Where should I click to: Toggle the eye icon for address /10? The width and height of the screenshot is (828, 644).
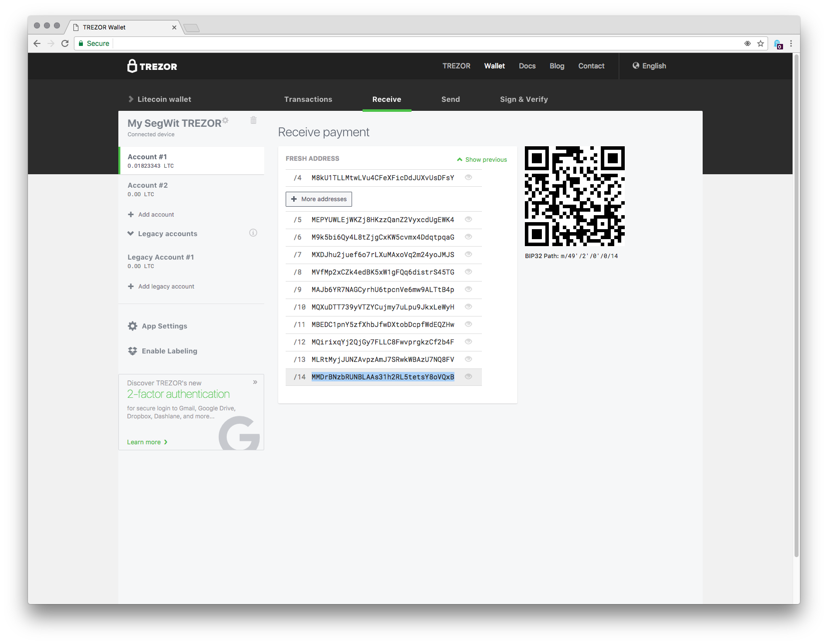point(468,307)
